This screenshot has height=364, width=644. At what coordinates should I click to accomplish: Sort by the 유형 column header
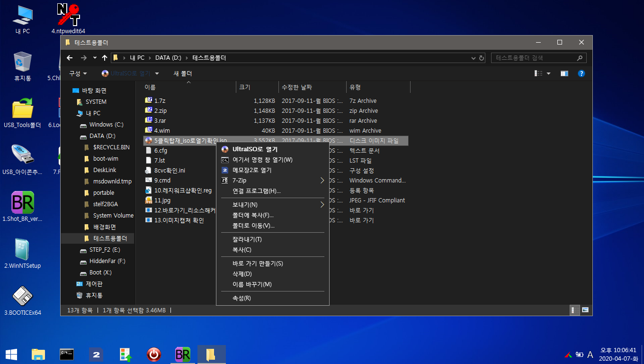378,87
